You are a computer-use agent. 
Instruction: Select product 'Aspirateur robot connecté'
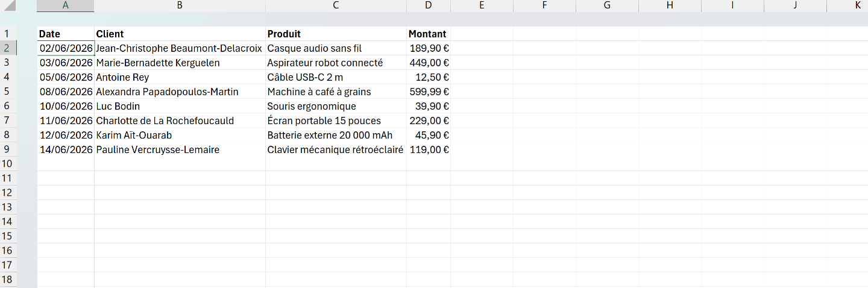[336, 63]
